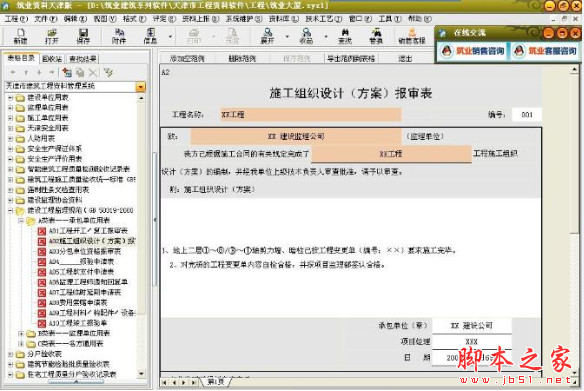Click 筑业客服咨询 penguin chat button
This screenshot has height=391, width=584.
(545, 51)
